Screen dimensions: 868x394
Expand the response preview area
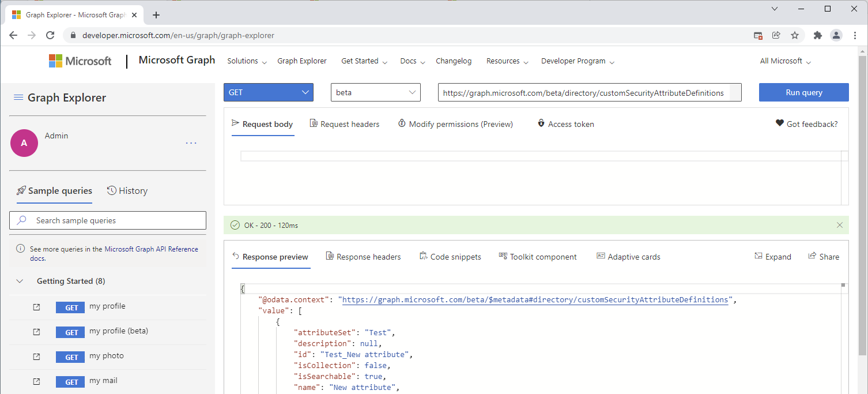[x=772, y=256]
